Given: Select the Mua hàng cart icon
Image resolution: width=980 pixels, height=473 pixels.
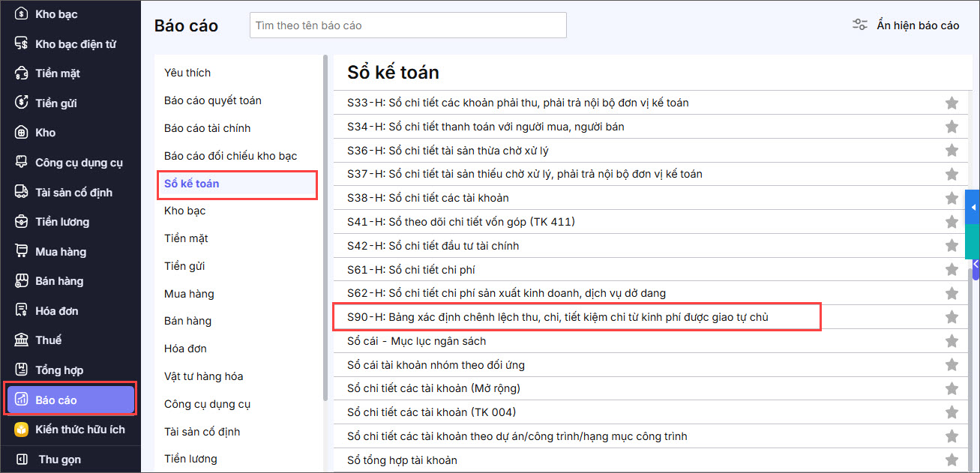Looking at the screenshot, I should 22,252.
